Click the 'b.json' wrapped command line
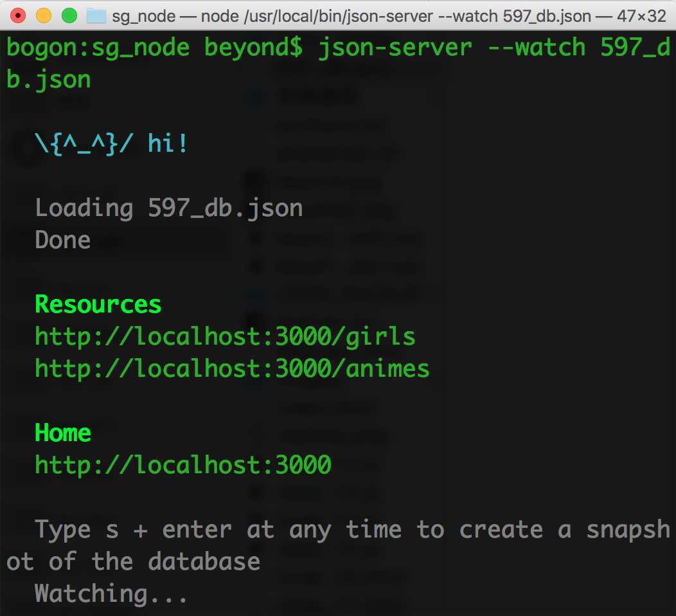This screenshot has width=676, height=616. click(49, 80)
